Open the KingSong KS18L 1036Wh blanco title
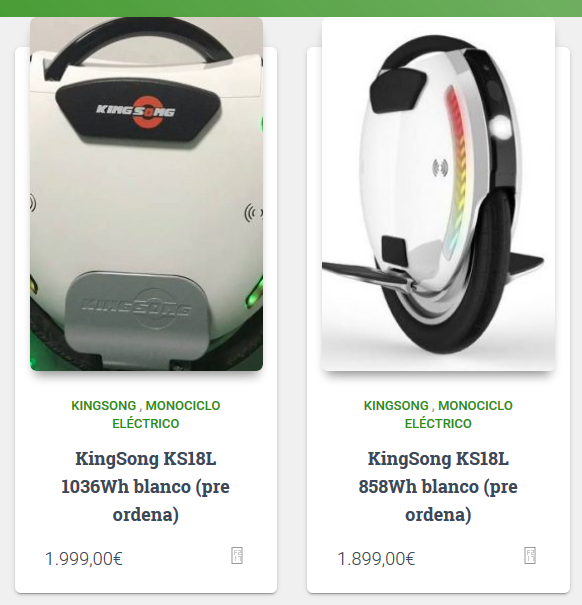The width and height of the screenshot is (582, 605). 146,487
